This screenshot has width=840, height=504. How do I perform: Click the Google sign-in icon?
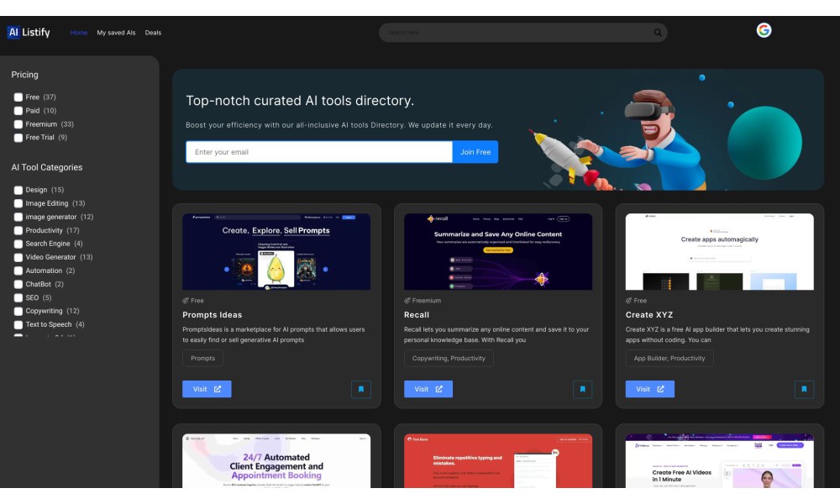pyautogui.click(x=764, y=30)
